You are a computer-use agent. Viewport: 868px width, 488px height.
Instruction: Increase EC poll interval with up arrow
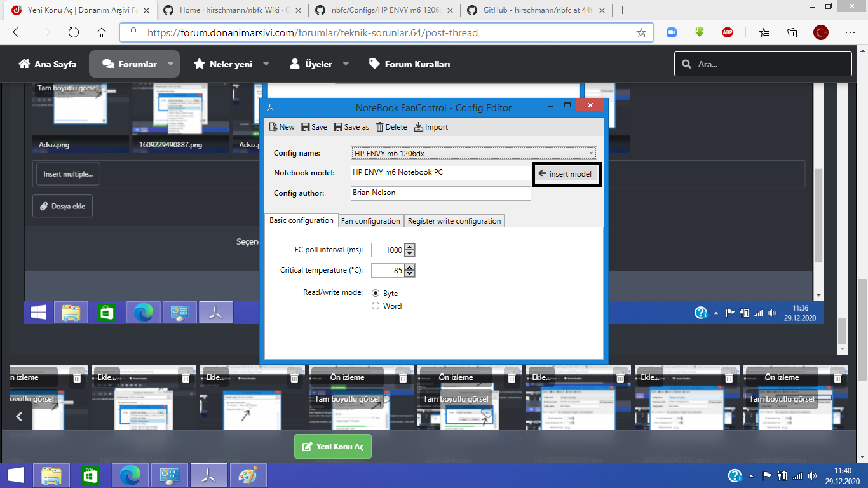410,247
